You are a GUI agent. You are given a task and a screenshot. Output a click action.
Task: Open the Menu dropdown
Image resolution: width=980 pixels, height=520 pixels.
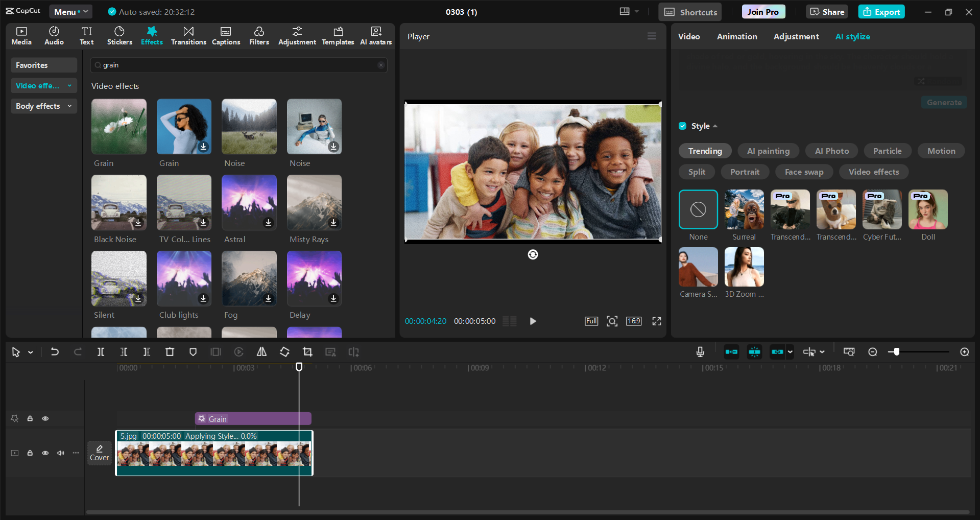click(70, 12)
